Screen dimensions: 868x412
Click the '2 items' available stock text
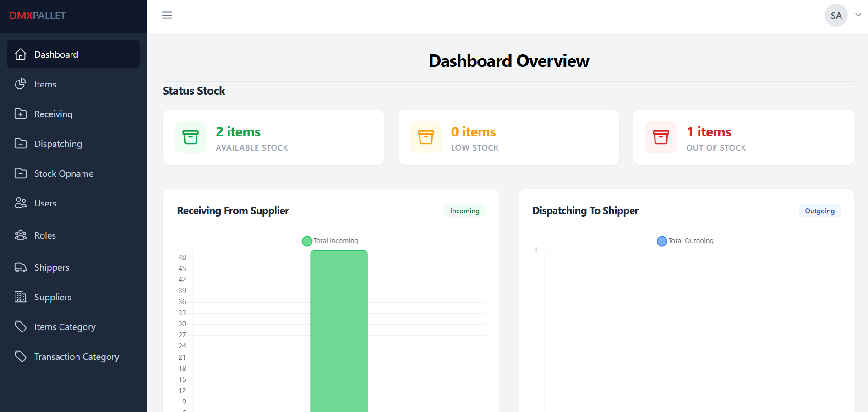coord(238,132)
